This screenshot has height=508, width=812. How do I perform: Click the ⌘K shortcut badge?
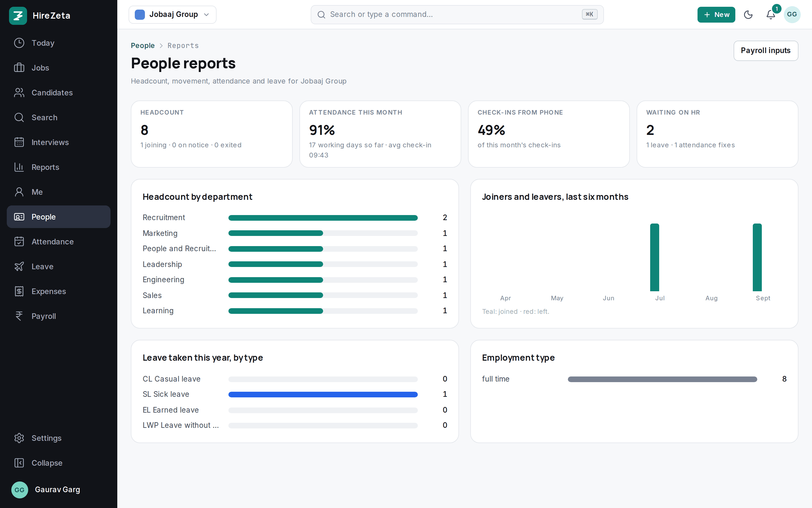[x=590, y=14]
